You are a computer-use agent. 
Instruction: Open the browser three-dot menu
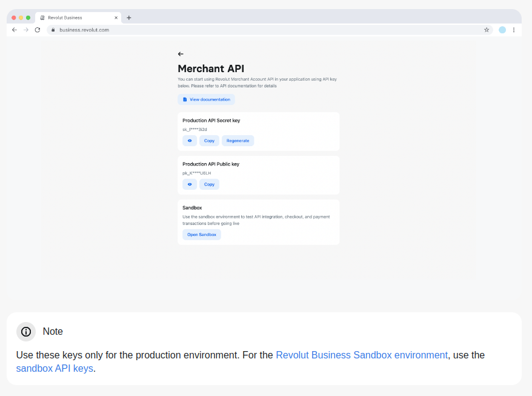(x=514, y=30)
